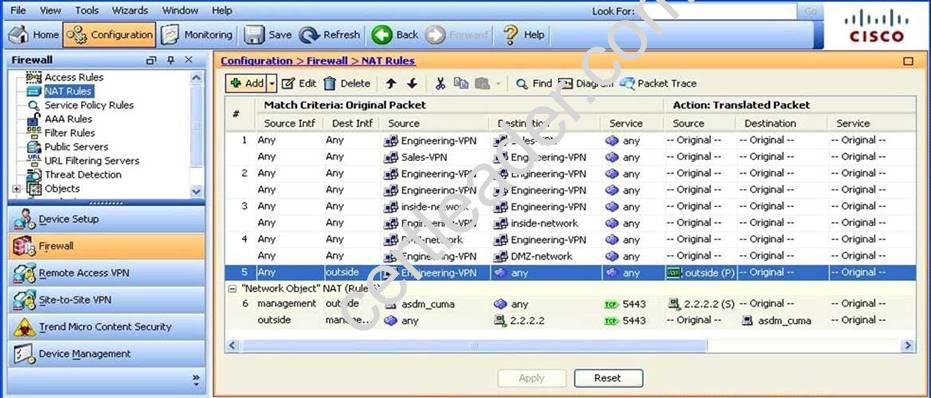
Task: Move rule down with arrow icon
Action: [412, 84]
